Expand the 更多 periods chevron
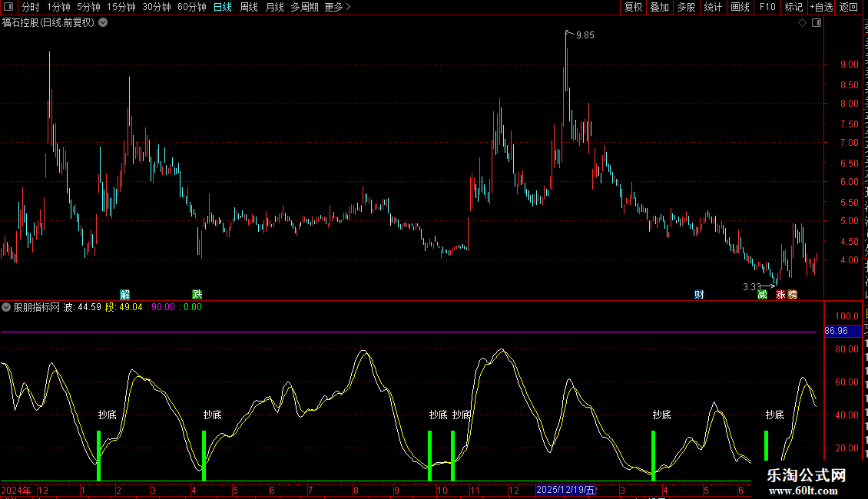Screen dimensions: 868x499 pos(348,7)
